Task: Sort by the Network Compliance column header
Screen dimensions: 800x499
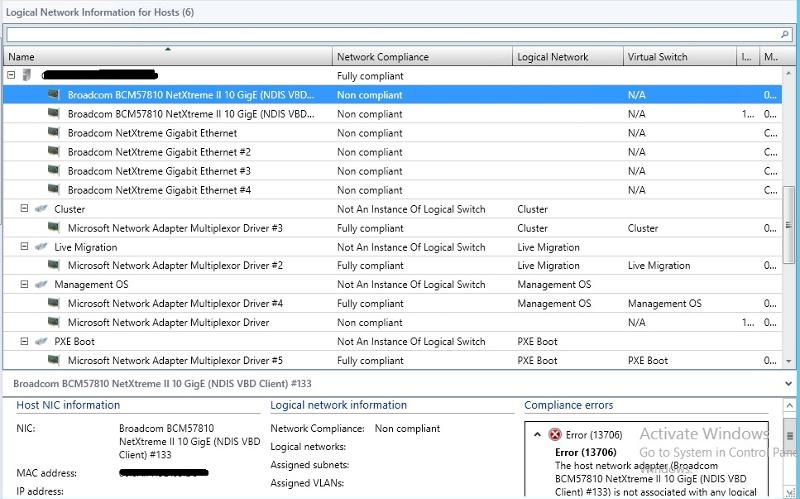Action: point(422,57)
